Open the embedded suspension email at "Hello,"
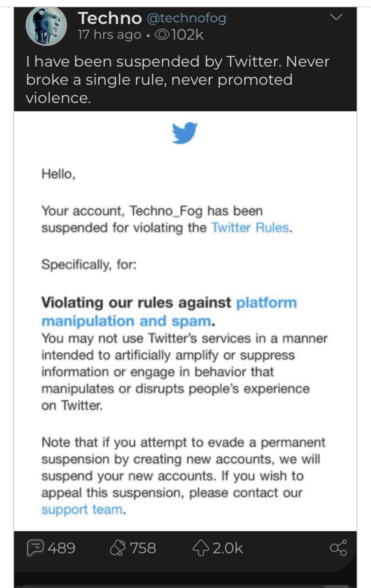The image size is (371, 588). tap(59, 174)
